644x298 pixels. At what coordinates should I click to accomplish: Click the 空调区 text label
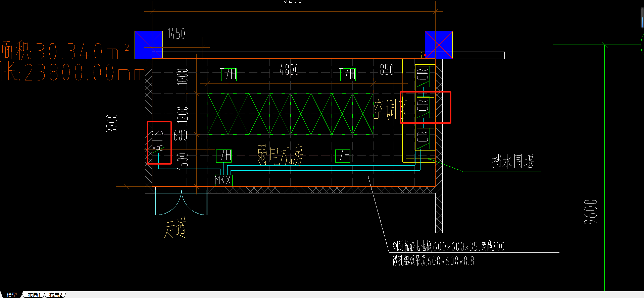click(x=390, y=109)
